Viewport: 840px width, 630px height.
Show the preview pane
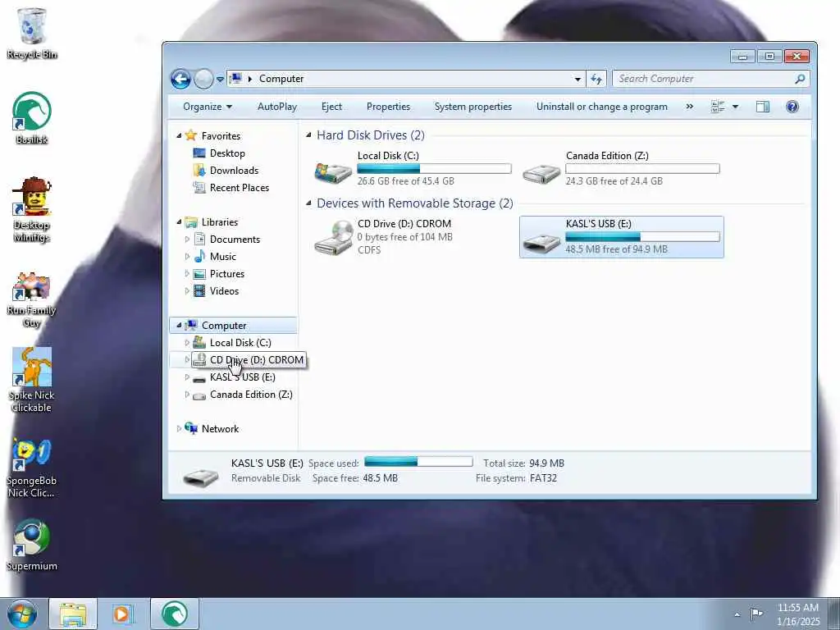[762, 107]
